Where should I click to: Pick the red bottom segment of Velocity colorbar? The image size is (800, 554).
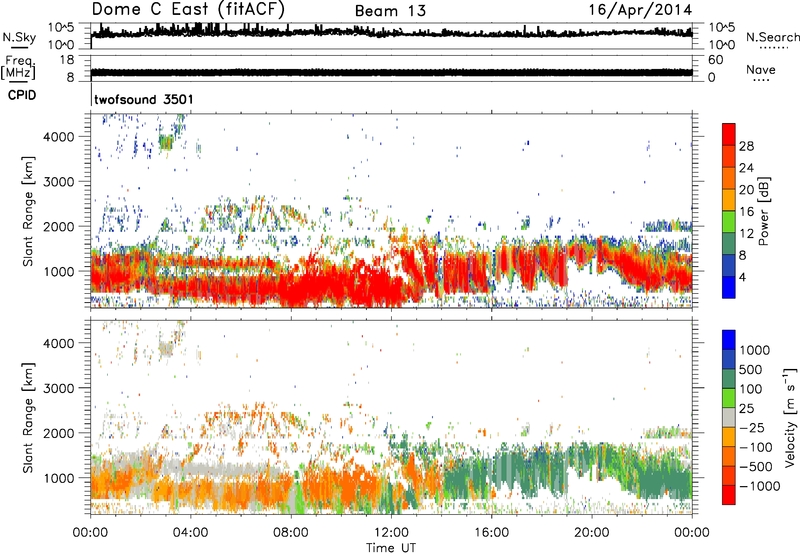[729, 495]
